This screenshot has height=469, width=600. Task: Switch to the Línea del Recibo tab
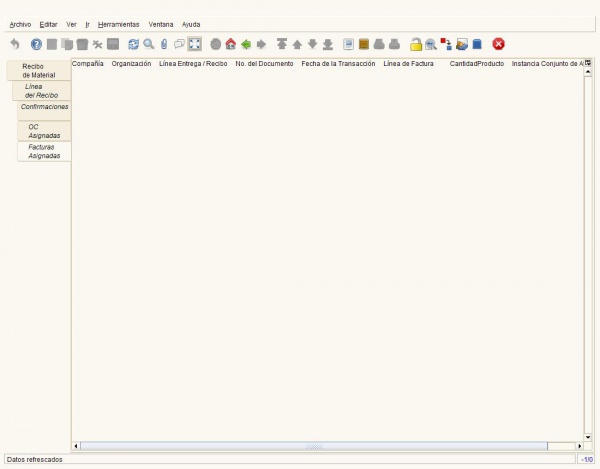pos(40,91)
